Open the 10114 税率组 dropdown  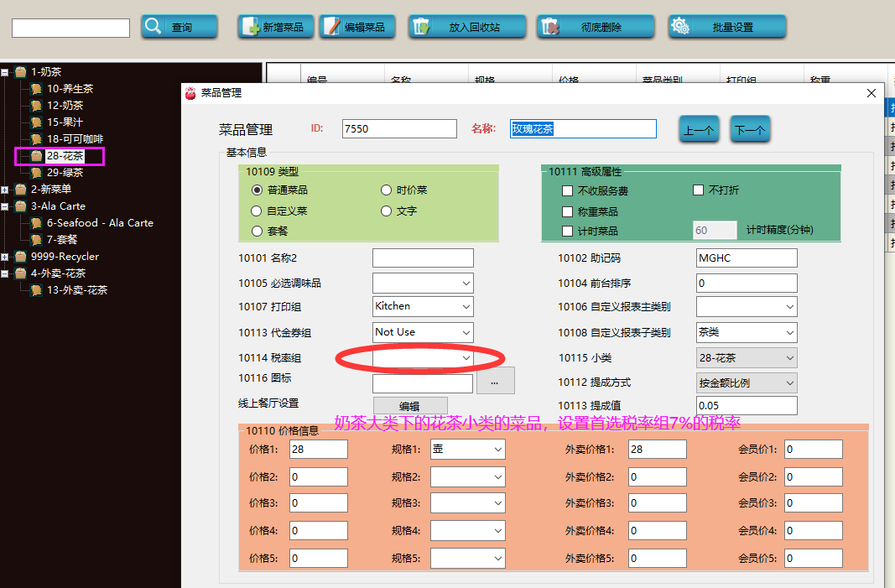coord(423,358)
